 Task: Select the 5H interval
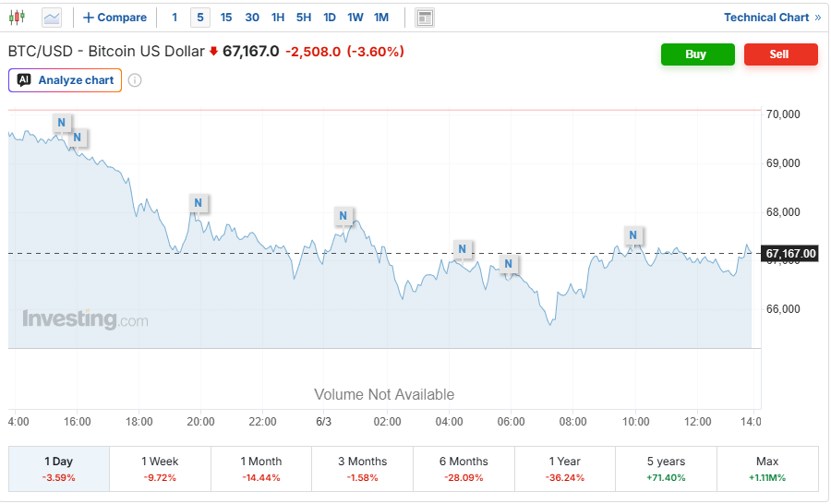click(304, 18)
